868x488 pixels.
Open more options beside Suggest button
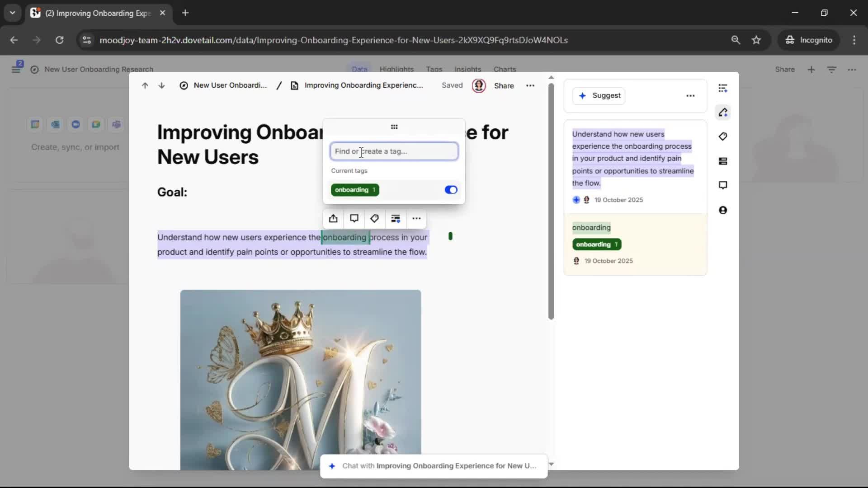pos(690,96)
